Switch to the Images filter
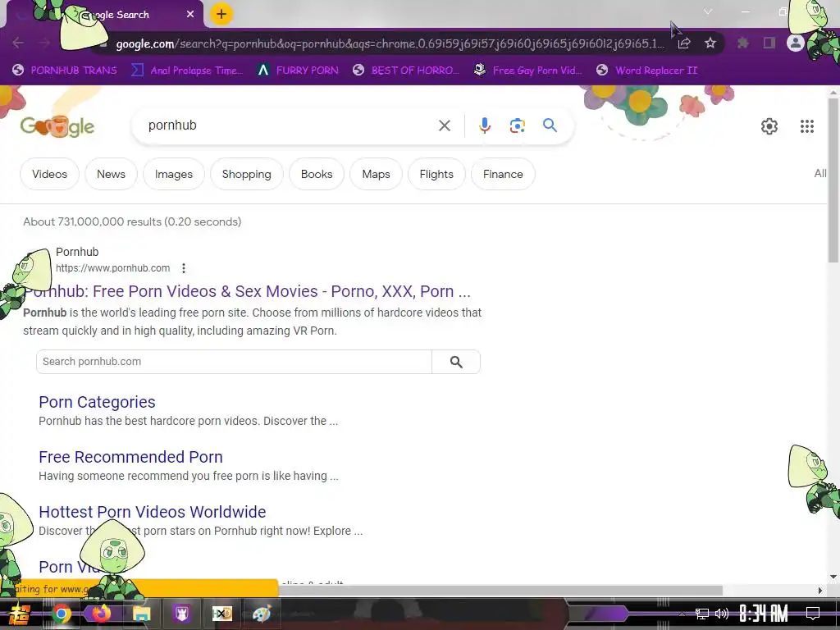Screen dimensions: 840x630 coord(174,174)
